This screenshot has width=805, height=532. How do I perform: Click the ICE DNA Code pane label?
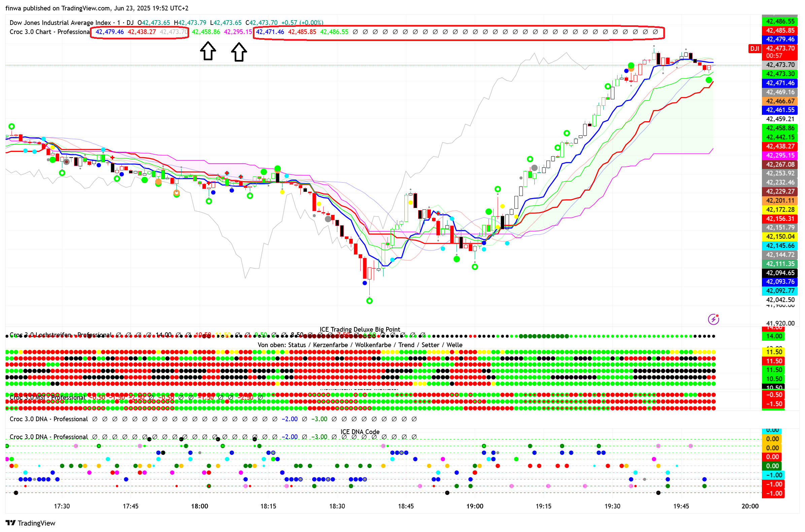(360, 432)
